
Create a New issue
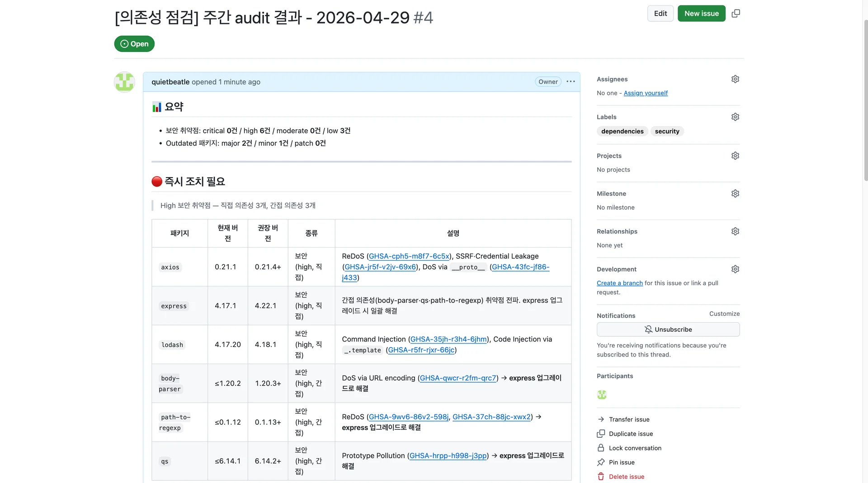coord(701,14)
